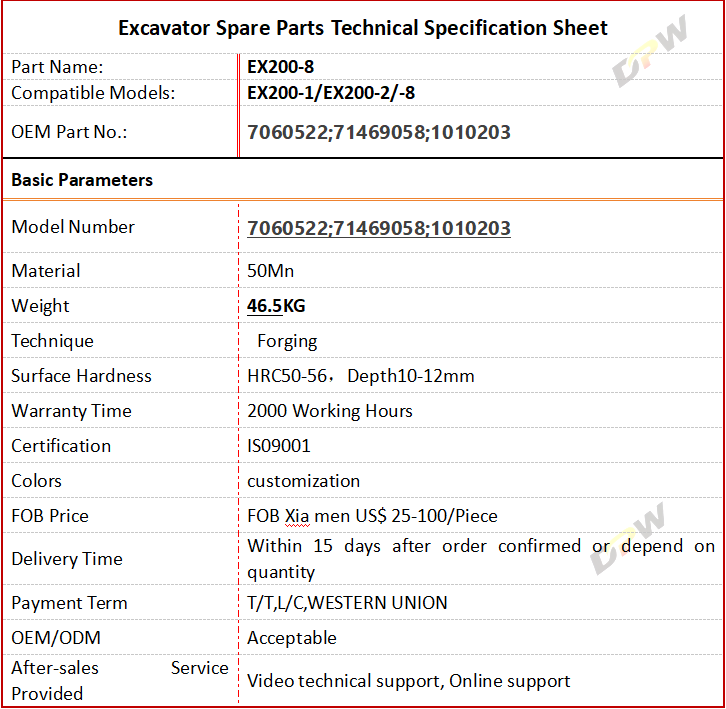Select the After-sales Service Provided label
726x709 pixels.
click(x=120, y=681)
